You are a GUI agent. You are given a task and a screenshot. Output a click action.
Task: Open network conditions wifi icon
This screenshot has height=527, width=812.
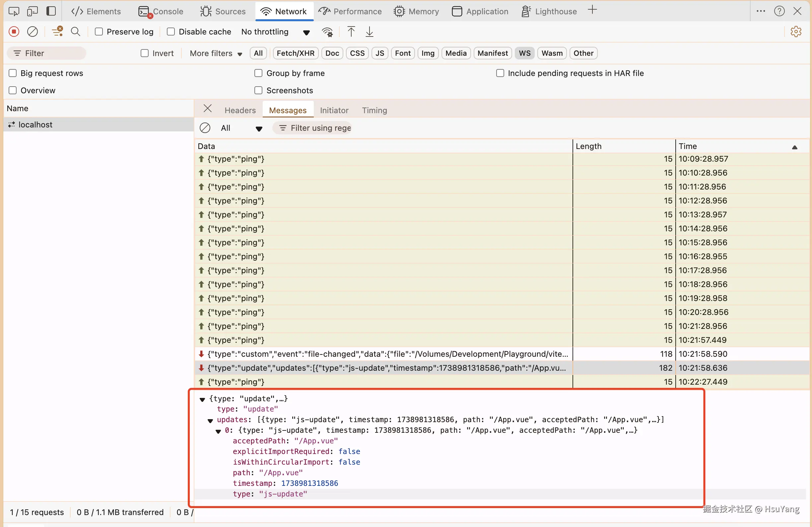(327, 32)
